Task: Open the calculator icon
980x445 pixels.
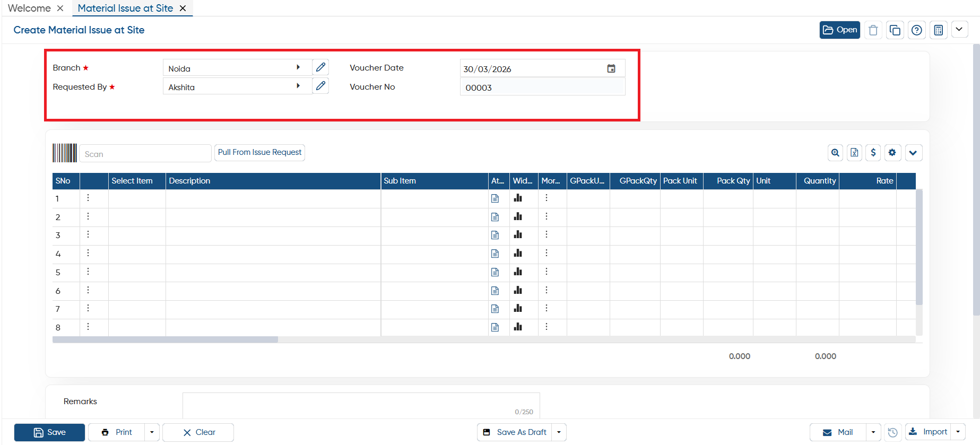Action: [939, 30]
